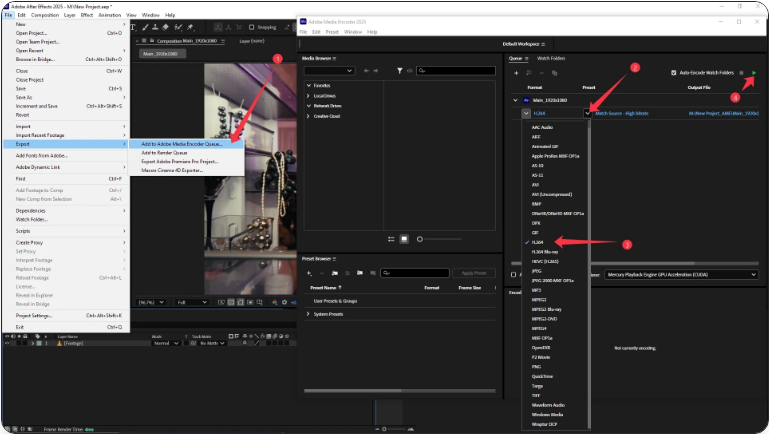Click the filter icon in Media Browser
The image size is (769, 434).
click(x=400, y=71)
